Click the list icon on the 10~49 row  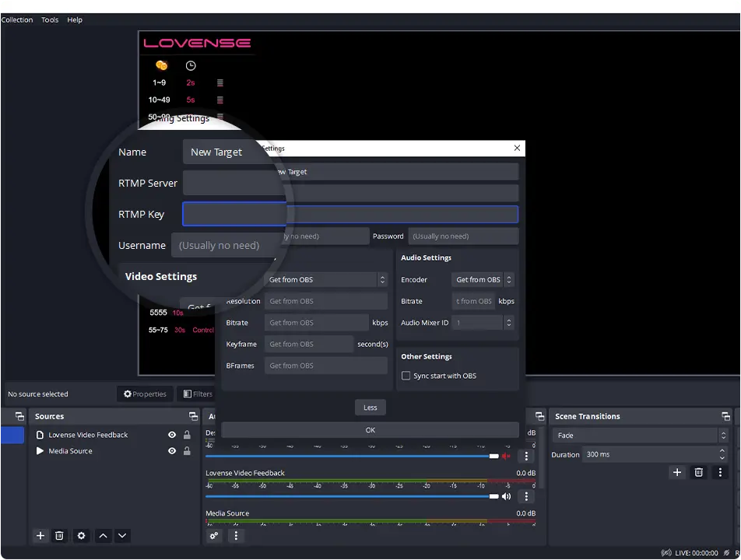(219, 100)
